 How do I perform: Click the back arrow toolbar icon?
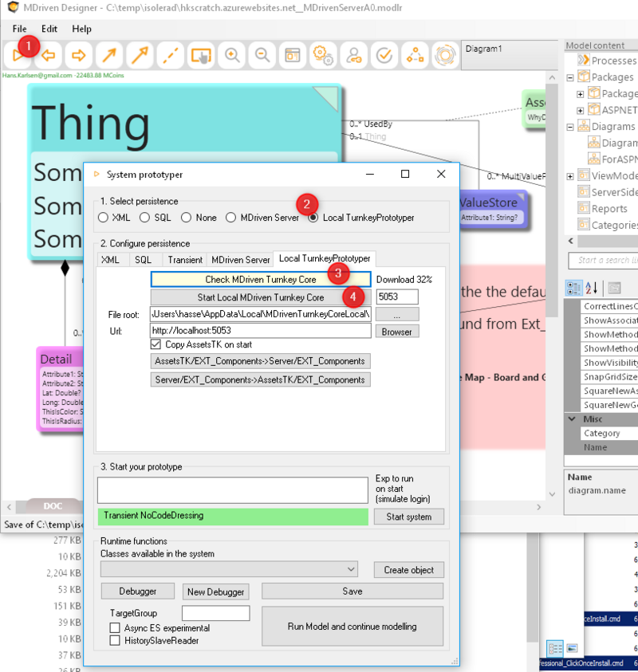[48, 55]
